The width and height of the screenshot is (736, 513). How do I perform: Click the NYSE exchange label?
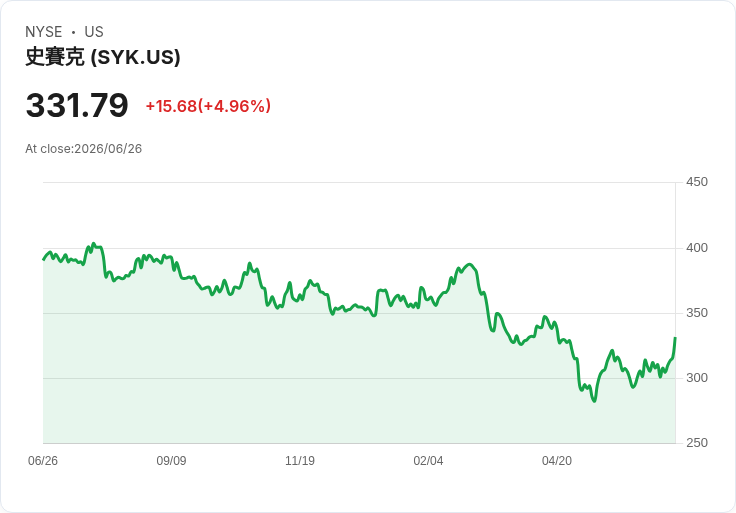pos(44,32)
